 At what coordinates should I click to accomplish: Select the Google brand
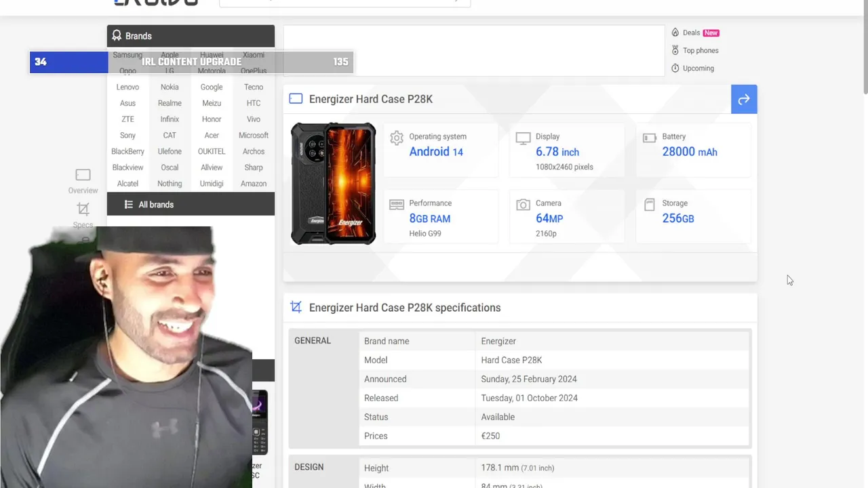[x=212, y=87]
